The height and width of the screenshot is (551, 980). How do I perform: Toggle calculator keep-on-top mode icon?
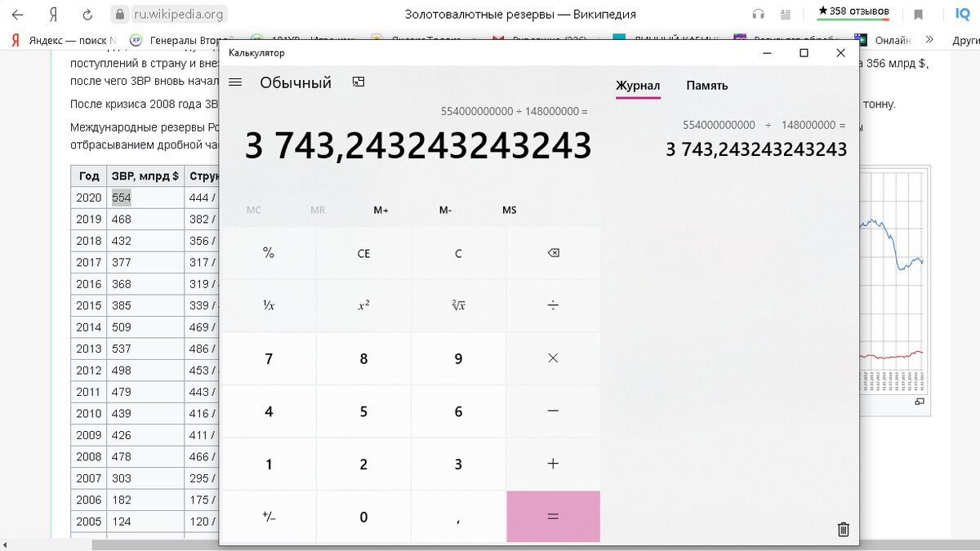[358, 82]
